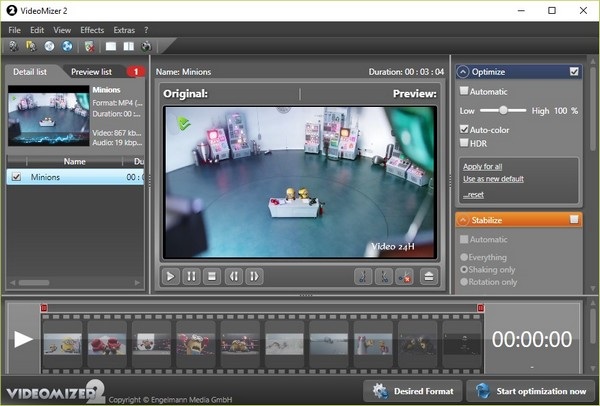Stop the preview playback
600x406 pixels.
(212, 276)
